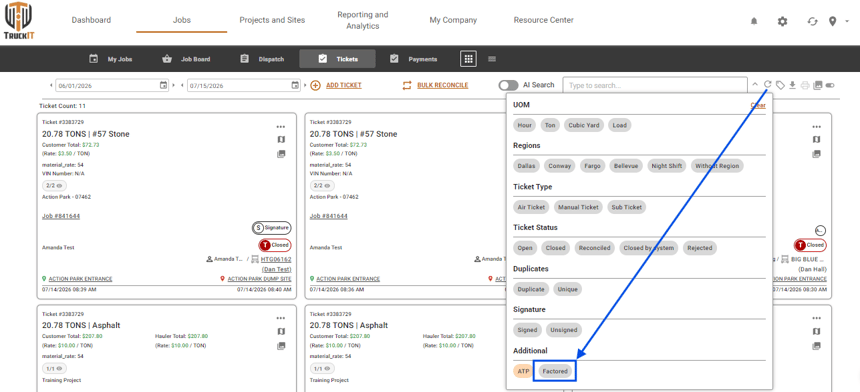Click the image gallery icon in ticket toolbar

coord(818,85)
